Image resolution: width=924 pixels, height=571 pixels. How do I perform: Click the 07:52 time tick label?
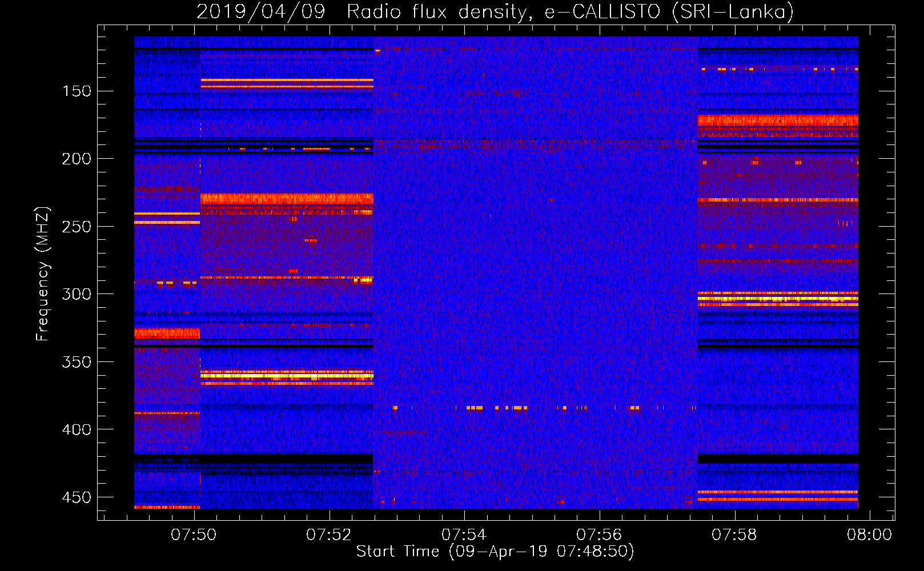coord(329,535)
